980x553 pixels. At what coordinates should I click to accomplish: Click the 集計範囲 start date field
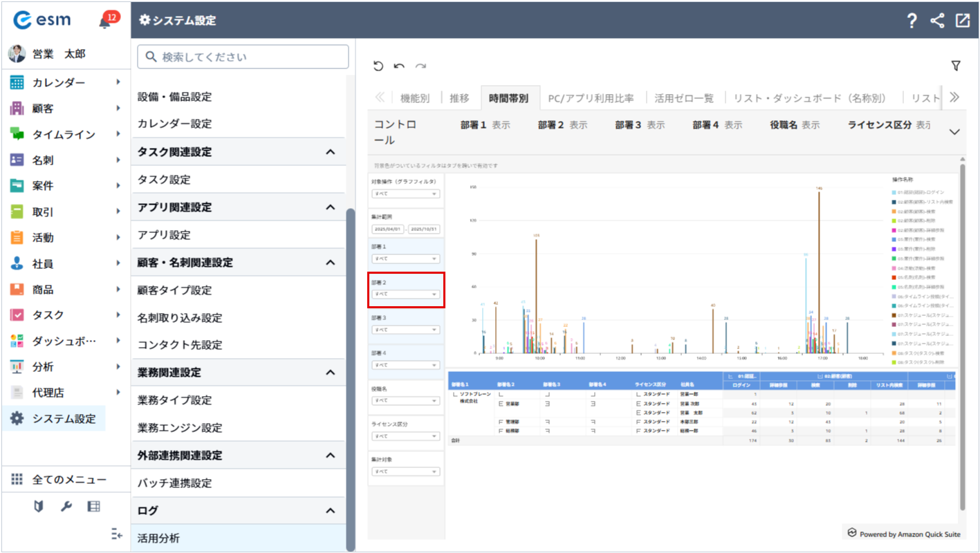[387, 229]
